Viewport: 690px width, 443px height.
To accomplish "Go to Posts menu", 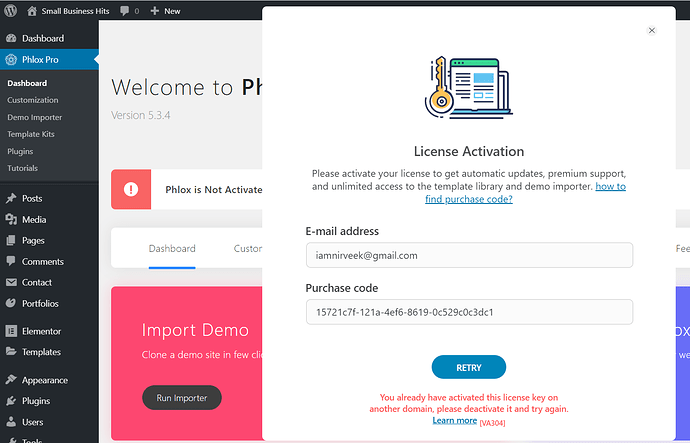I will click(32, 198).
